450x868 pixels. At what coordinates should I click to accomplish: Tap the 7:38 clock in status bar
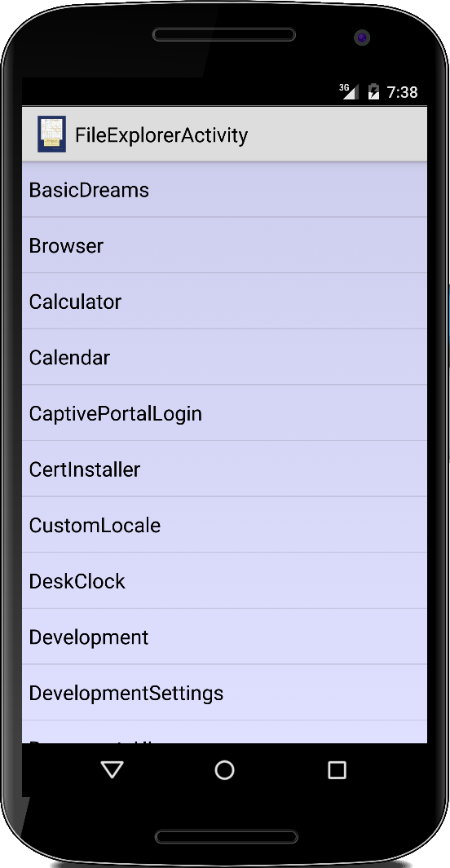pos(403,92)
